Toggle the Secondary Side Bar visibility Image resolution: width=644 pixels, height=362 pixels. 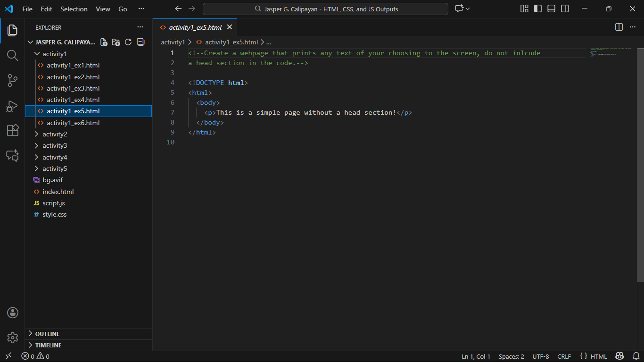pyautogui.click(x=565, y=9)
